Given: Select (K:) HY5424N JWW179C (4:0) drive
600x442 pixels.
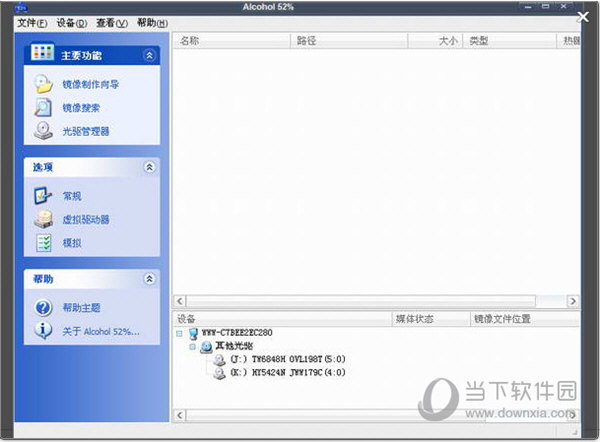Looking at the screenshot, I should pyautogui.click(x=287, y=372).
